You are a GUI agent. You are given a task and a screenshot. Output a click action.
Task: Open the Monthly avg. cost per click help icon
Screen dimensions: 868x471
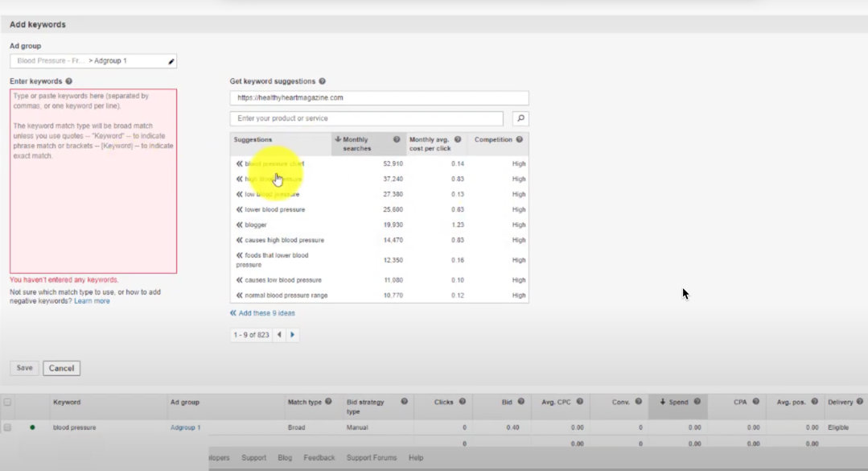click(x=458, y=139)
